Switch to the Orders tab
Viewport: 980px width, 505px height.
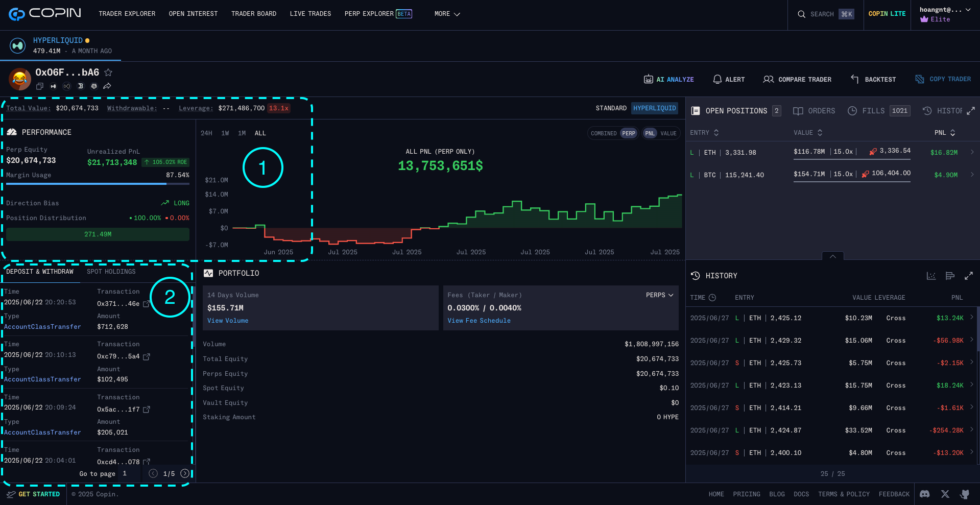click(x=814, y=111)
